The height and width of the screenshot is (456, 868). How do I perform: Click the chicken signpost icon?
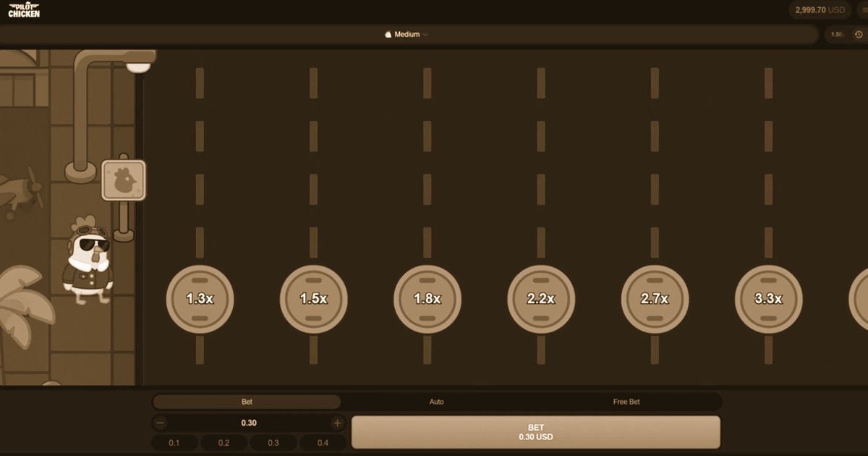124,180
